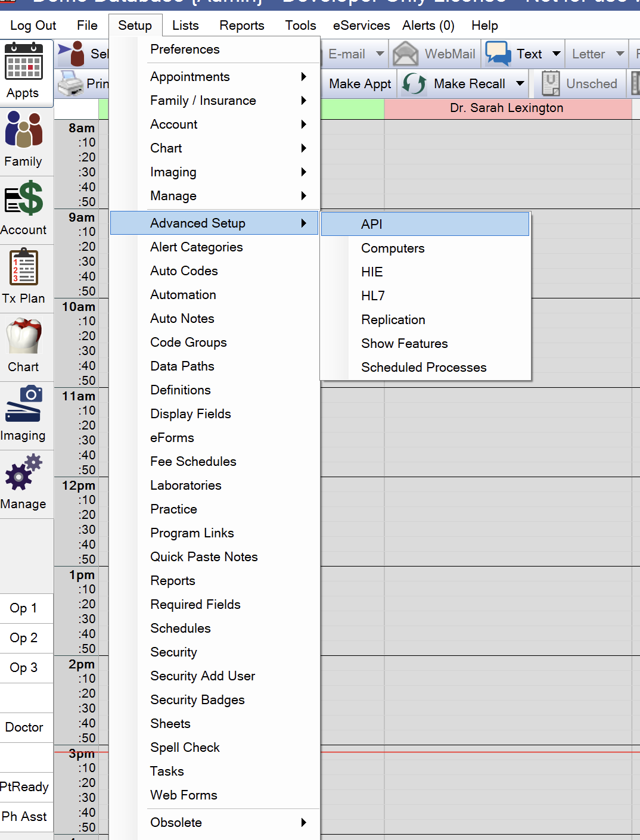
Task: Open the Log Out menu
Action: click(x=33, y=26)
